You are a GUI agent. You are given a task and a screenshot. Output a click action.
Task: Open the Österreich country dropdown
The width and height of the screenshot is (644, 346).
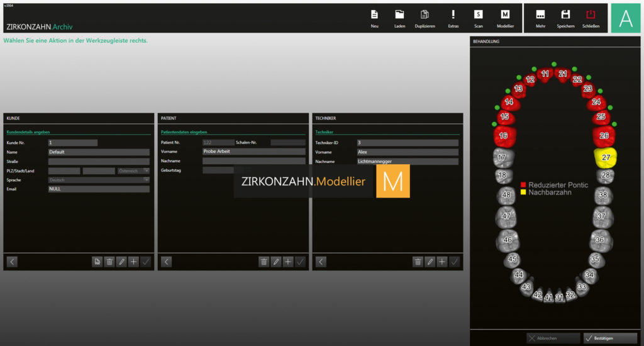point(133,171)
